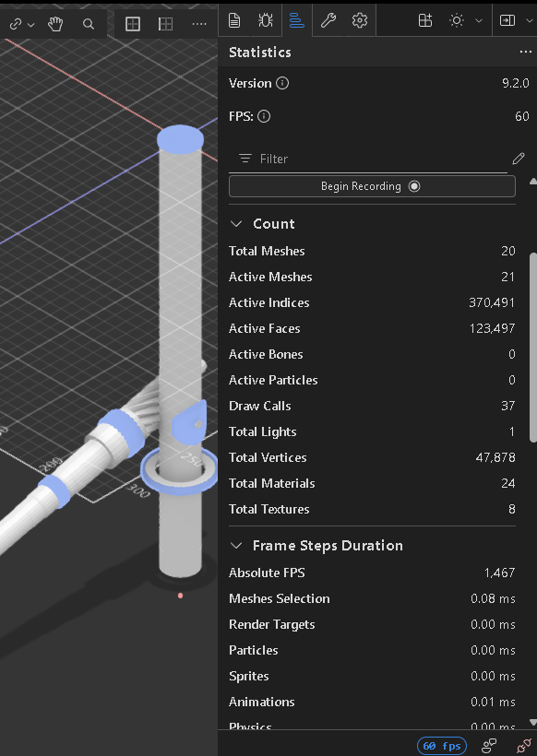Viewport: 537px width, 756px height.
Task: Click the pencil edit icon near Filter
Action: click(x=519, y=159)
